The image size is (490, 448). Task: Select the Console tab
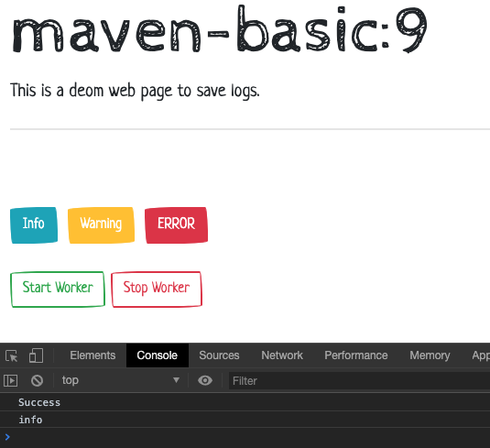(158, 355)
